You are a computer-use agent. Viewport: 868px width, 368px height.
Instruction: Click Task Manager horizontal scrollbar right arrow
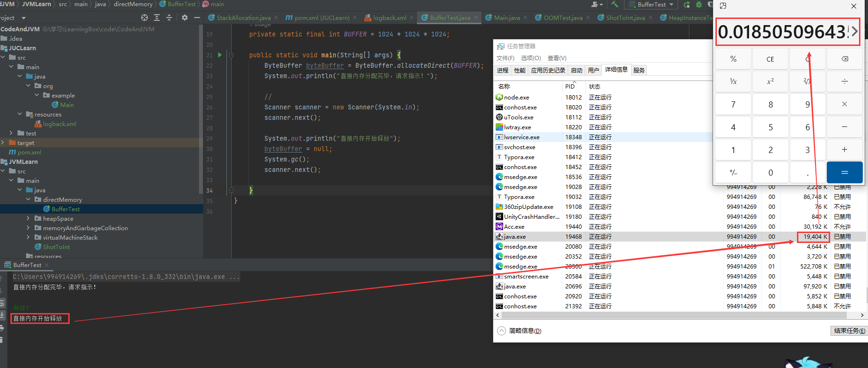point(862,315)
